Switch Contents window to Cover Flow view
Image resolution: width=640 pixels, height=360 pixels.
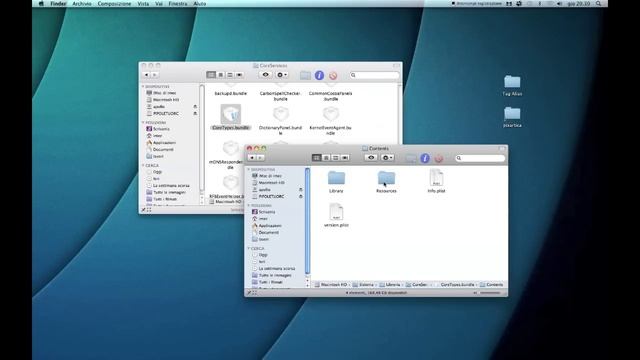point(345,158)
